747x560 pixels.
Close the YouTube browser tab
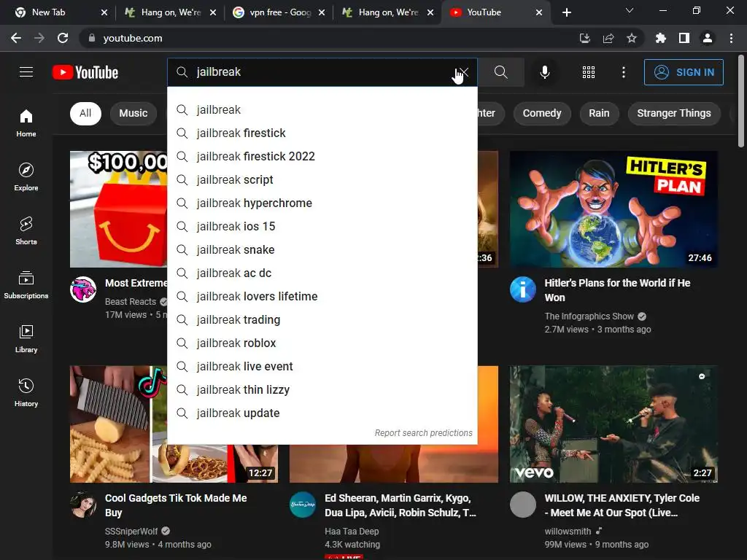click(x=539, y=12)
